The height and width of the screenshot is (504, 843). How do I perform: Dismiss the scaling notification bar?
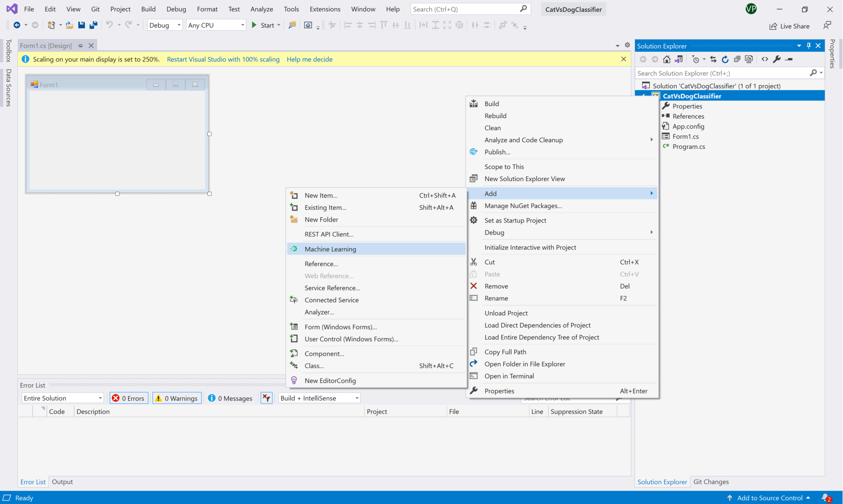pyautogui.click(x=624, y=59)
